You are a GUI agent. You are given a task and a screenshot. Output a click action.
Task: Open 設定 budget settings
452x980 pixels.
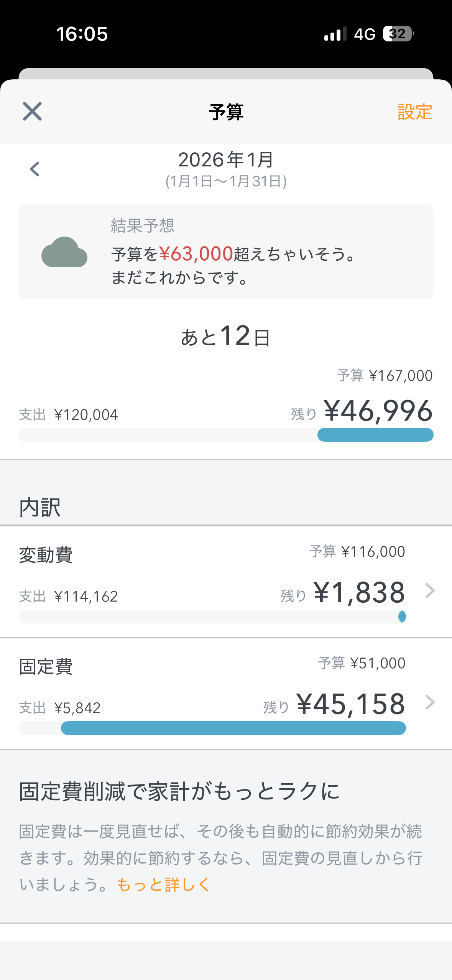414,112
